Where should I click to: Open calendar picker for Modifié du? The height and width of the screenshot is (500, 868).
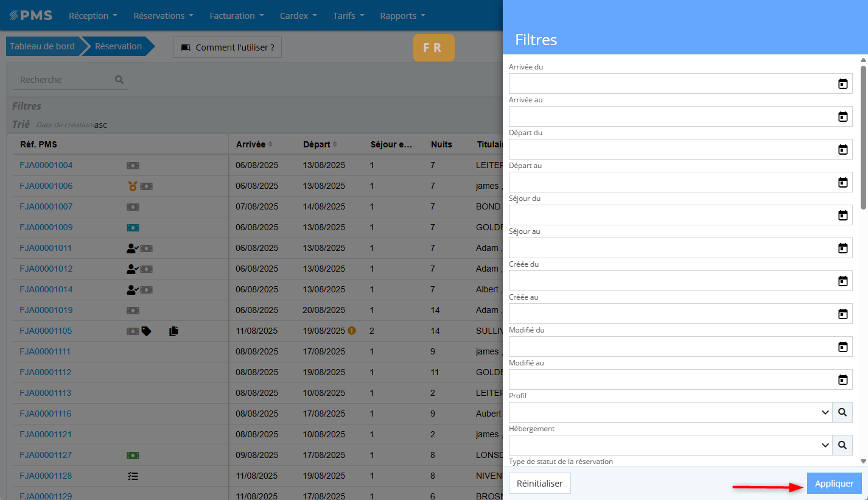842,347
